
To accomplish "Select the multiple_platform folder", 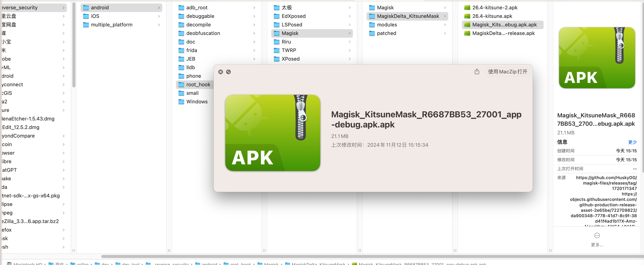I will [x=121, y=25].
